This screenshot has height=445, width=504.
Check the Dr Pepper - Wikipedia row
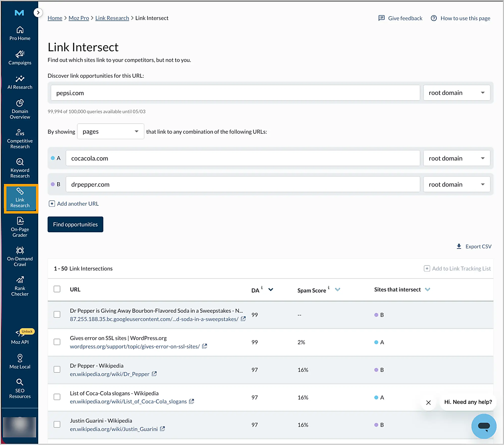pos(57,369)
